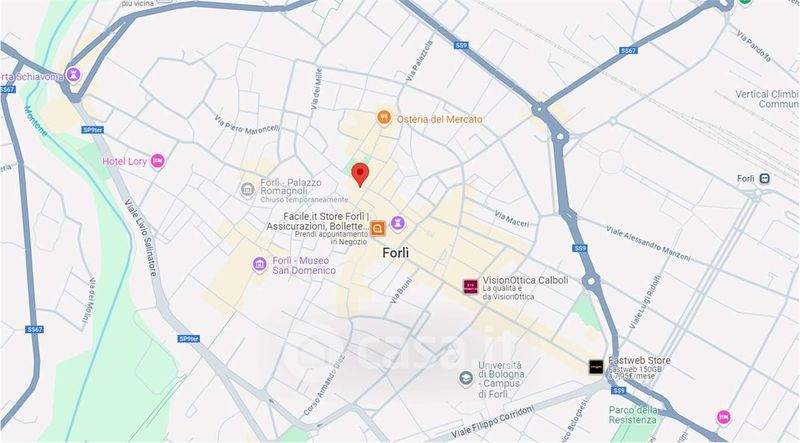
Task: Open the Osteria del Mercato label
Action: pos(439,119)
